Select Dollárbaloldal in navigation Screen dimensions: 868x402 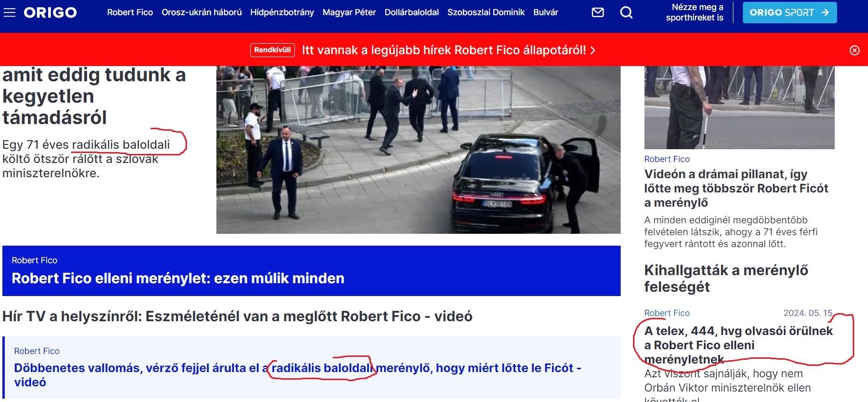click(411, 12)
